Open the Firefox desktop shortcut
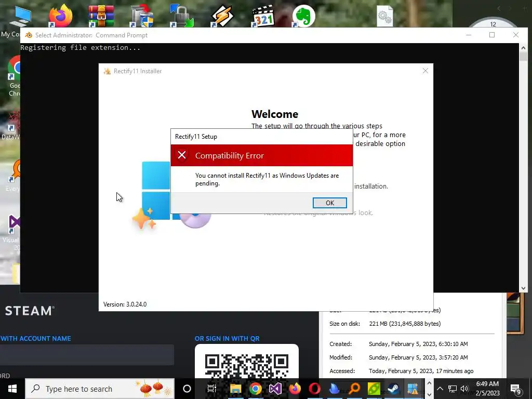532x399 pixels. [x=60, y=16]
